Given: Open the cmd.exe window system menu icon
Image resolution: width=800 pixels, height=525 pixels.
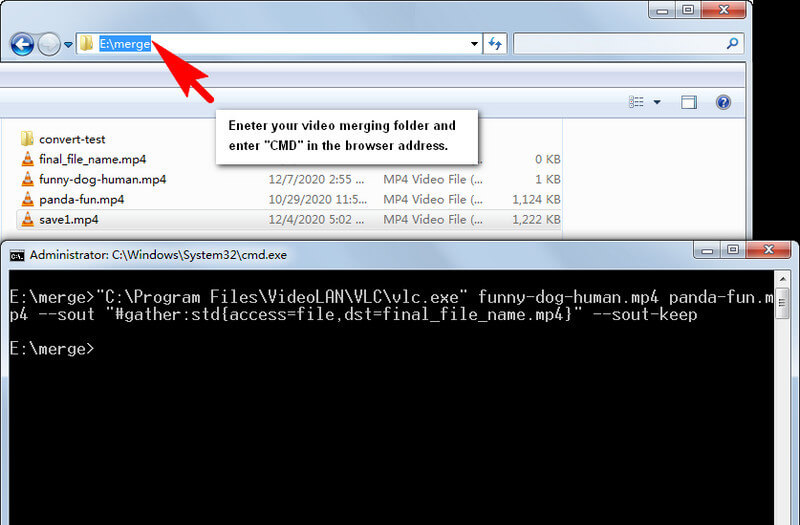Looking at the screenshot, I should 17,255.
